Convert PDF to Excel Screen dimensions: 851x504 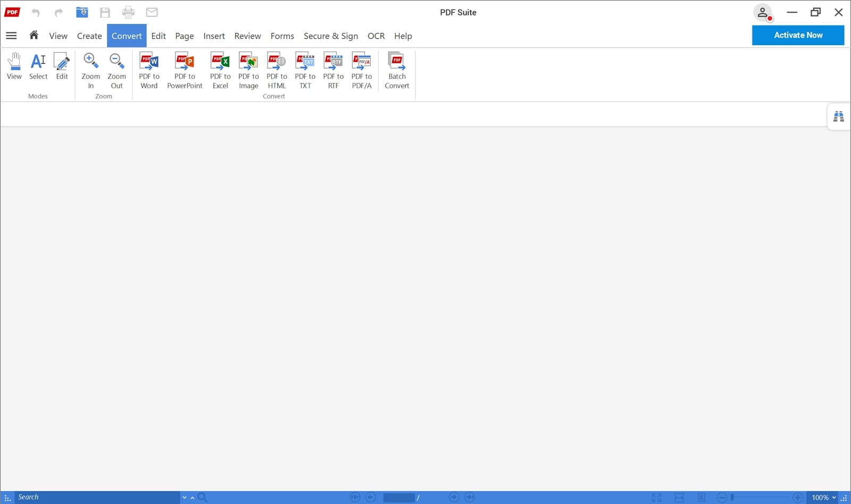click(x=220, y=71)
